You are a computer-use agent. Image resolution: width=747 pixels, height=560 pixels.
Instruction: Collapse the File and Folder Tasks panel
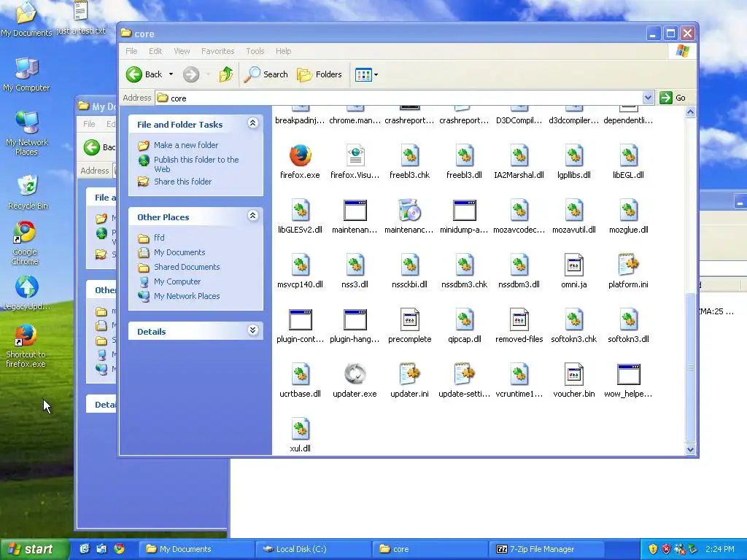tap(252, 123)
